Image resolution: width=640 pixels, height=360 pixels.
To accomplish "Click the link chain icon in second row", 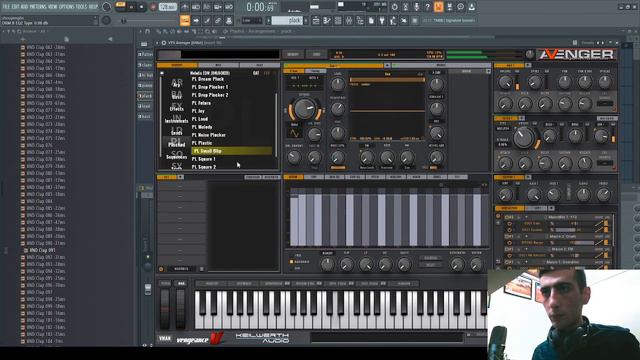I will 218,20.
